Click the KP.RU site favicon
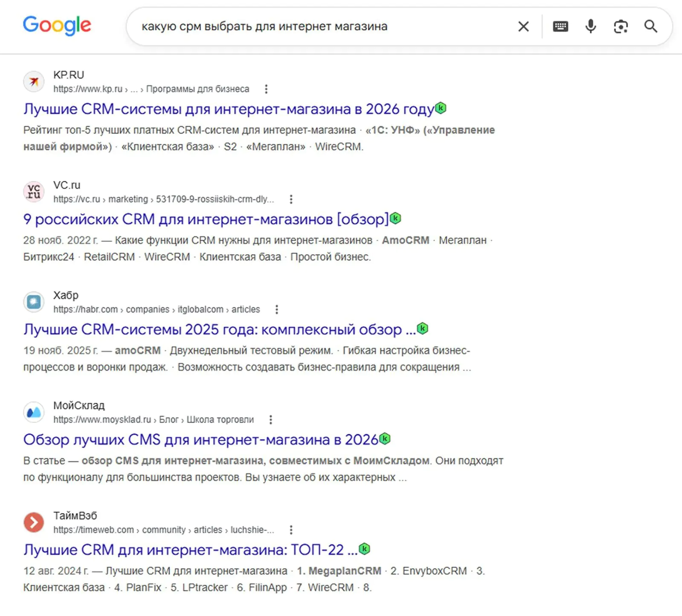The width and height of the screenshot is (682, 616). [34, 81]
